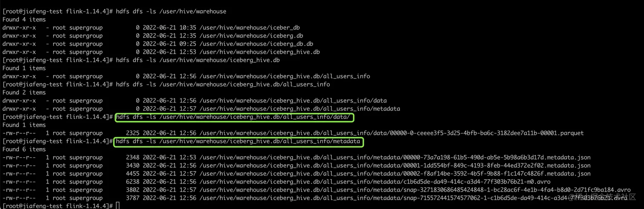Click the 'Found 6 items' line
644x209 pixels.
[24, 149]
